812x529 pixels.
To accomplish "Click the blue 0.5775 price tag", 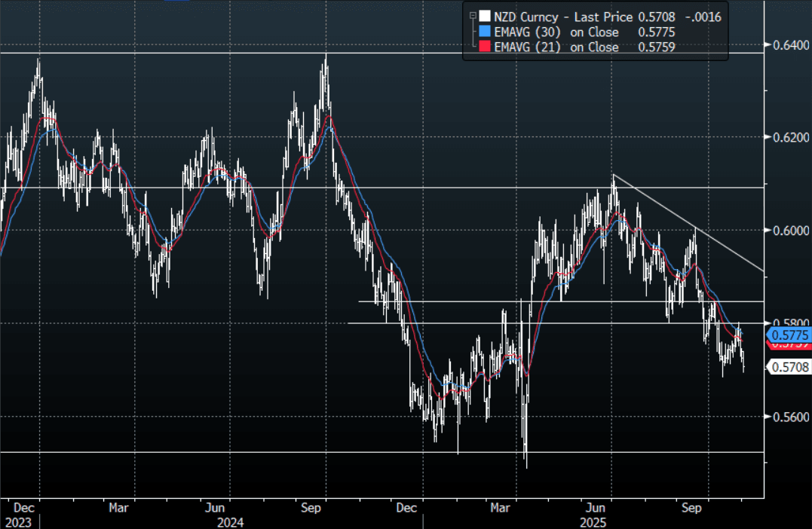I will coord(789,334).
